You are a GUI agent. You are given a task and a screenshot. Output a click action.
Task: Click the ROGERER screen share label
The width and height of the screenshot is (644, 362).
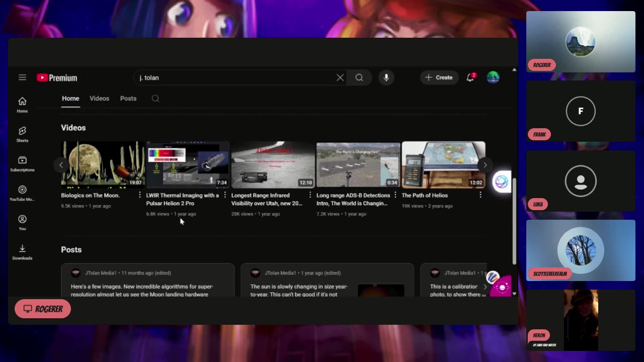(x=43, y=309)
